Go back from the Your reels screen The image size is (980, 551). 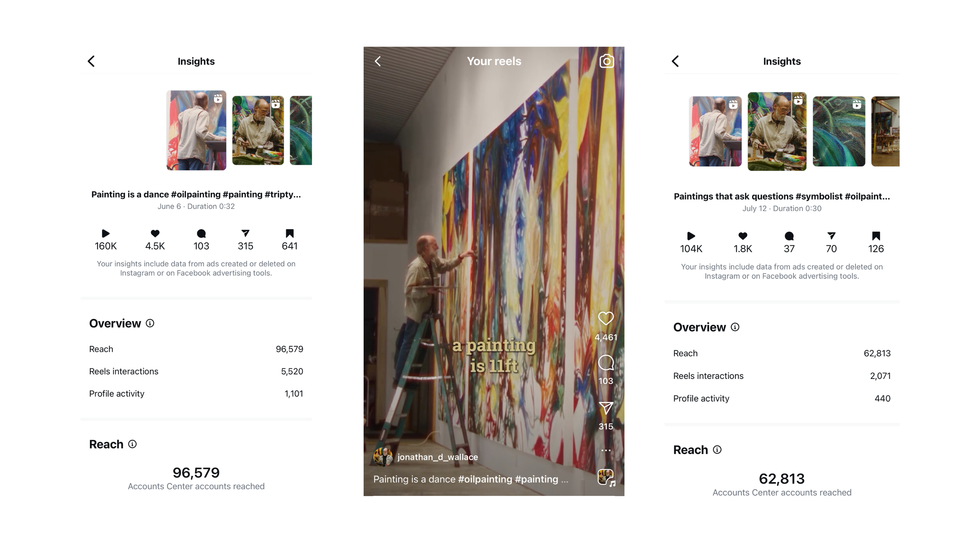pos(377,61)
